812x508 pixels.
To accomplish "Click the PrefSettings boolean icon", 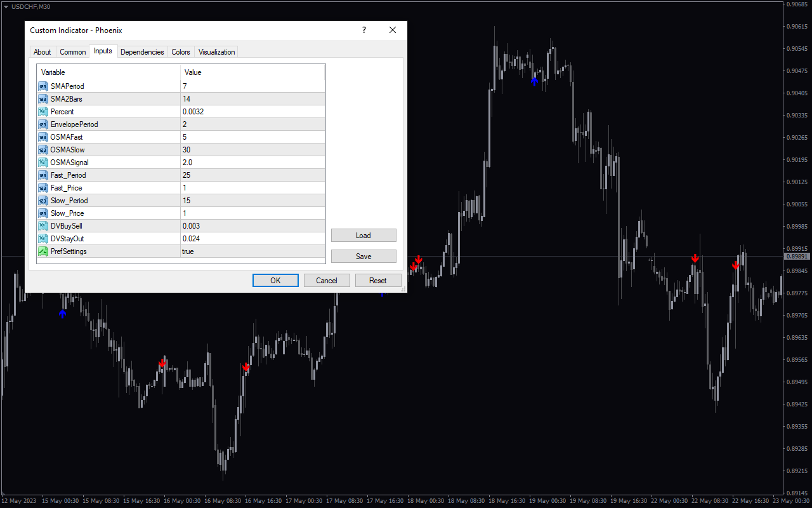I will point(43,251).
